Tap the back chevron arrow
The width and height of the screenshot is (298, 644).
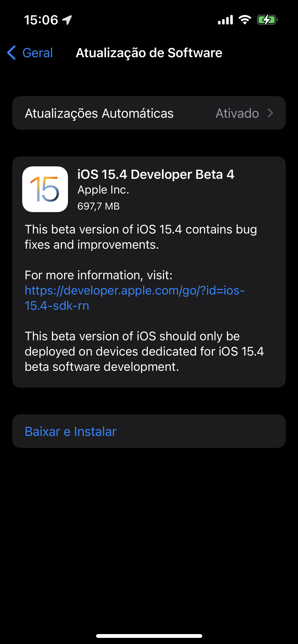point(12,53)
